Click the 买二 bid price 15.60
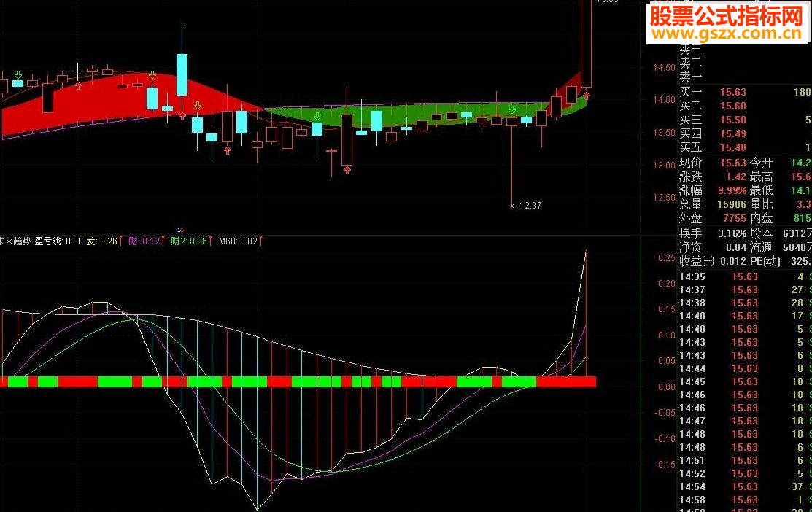 pos(732,106)
